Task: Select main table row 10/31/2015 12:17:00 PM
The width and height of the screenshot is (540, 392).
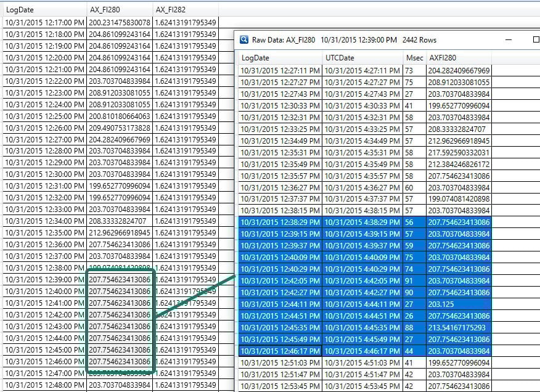Action: coord(110,23)
